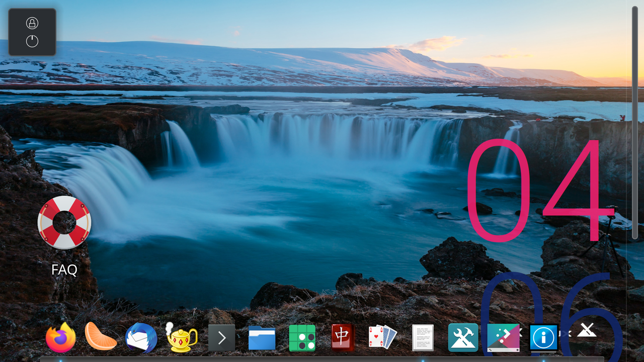This screenshot has width=644, height=362.
Task: Launch the text editor document icon
Action: click(x=423, y=338)
